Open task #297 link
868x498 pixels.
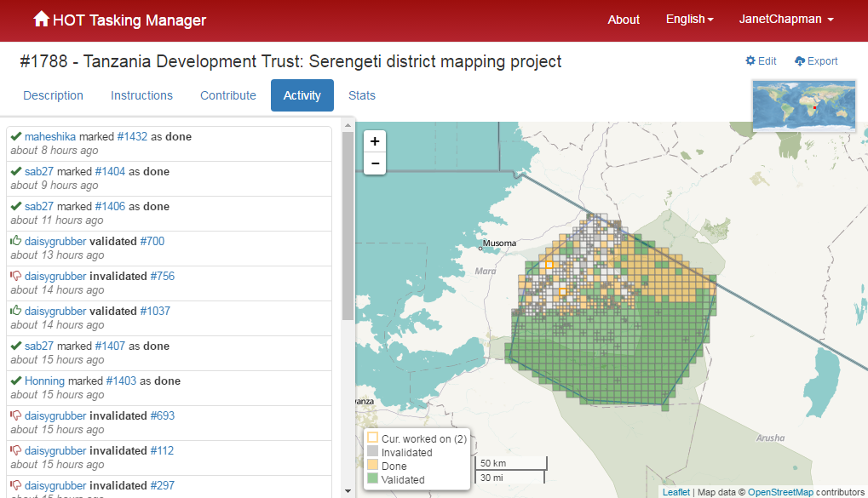(162, 485)
